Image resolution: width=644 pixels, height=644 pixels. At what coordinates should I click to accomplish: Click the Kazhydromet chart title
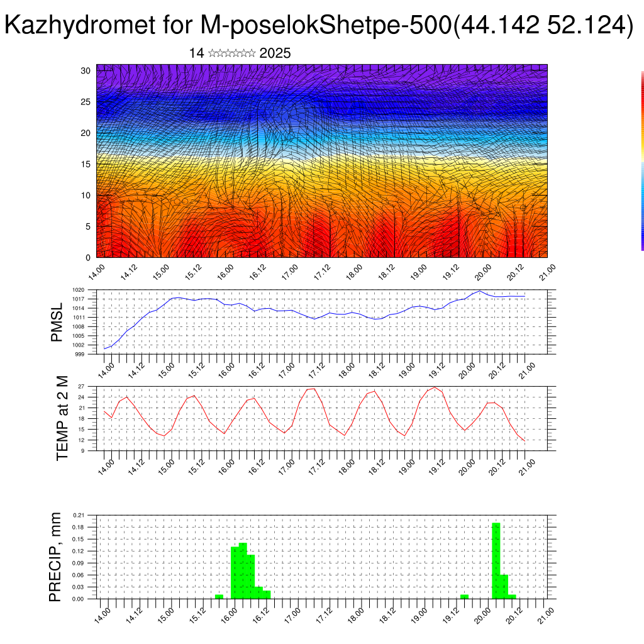click(x=319, y=25)
